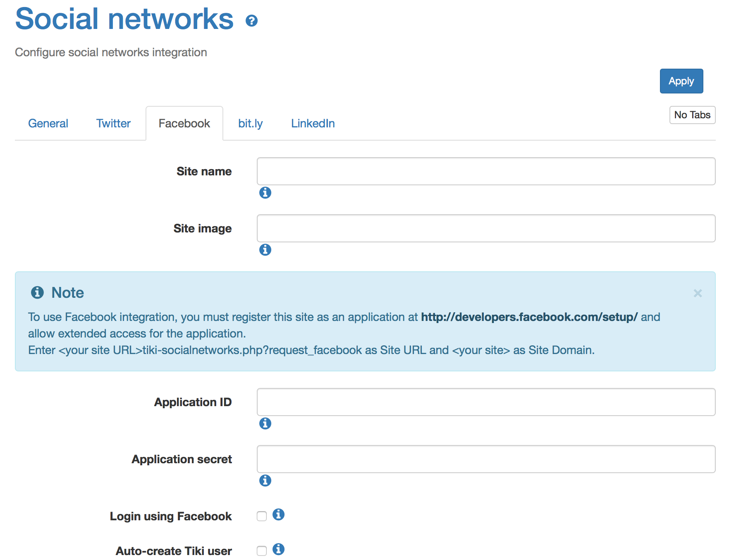This screenshot has height=560, width=729.
Task: Click the No Tabs button
Action: pyautogui.click(x=692, y=115)
